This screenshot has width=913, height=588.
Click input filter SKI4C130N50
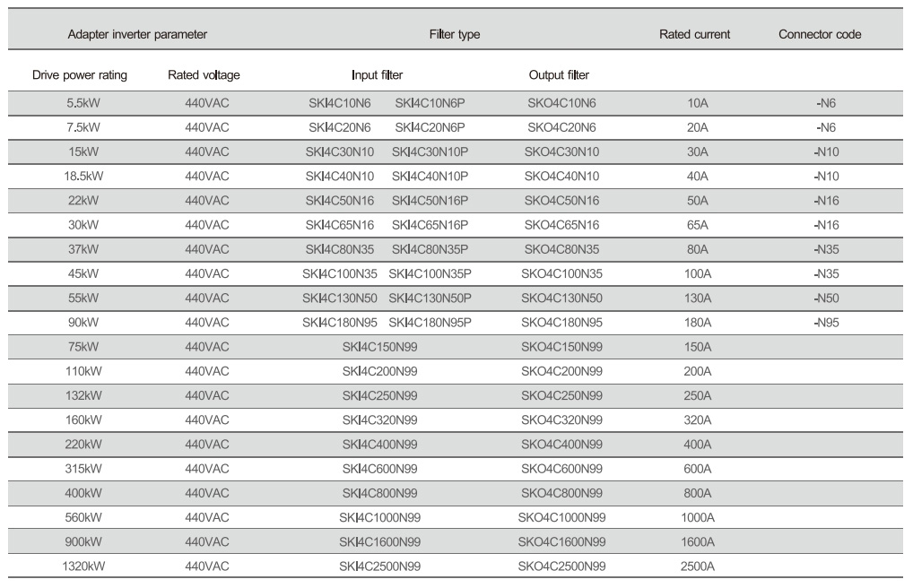tap(340, 298)
